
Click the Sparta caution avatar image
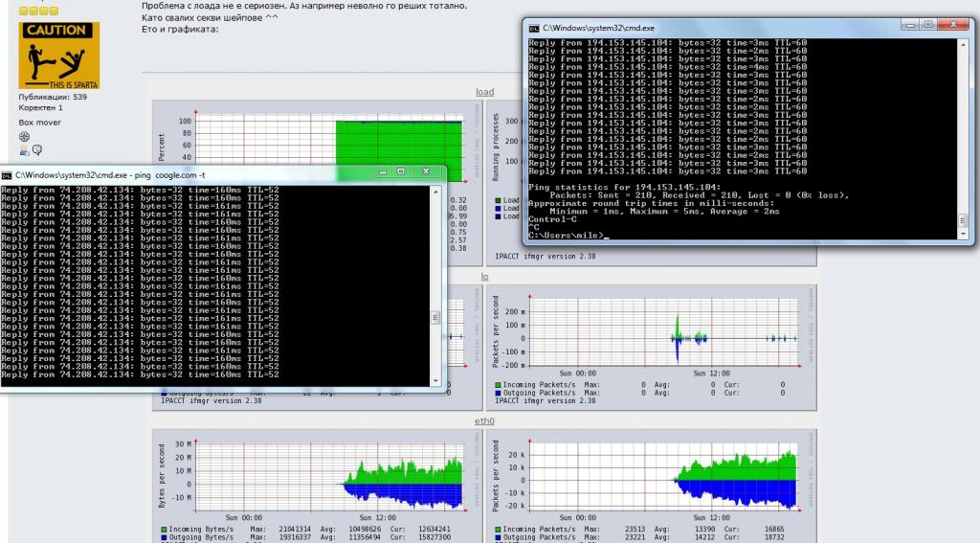(x=58, y=56)
